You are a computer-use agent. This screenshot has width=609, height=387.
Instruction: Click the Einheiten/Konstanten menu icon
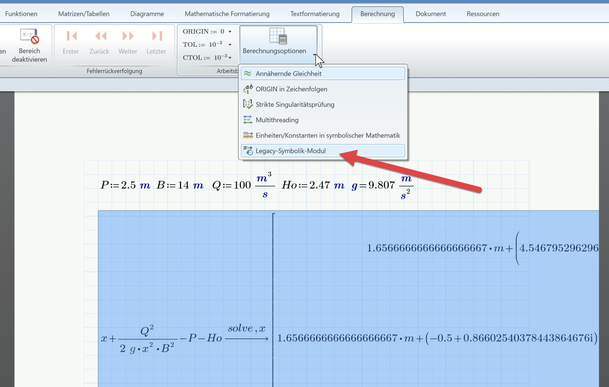click(247, 135)
